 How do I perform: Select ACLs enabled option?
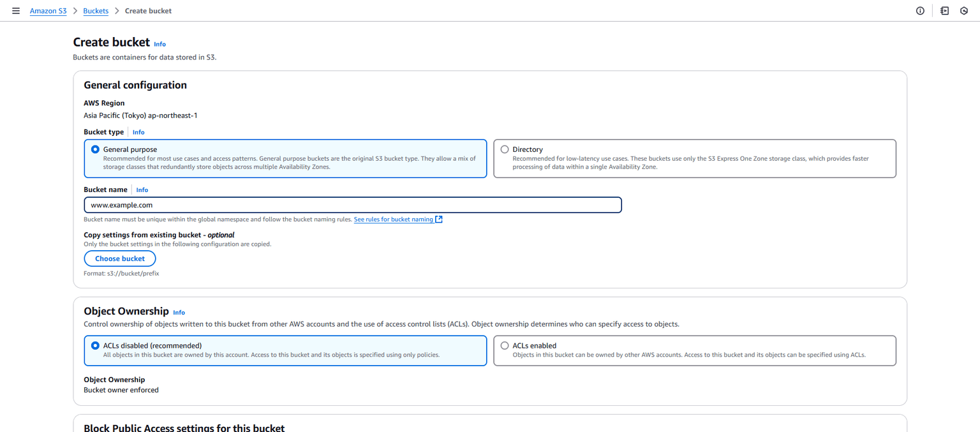point(505,345)
